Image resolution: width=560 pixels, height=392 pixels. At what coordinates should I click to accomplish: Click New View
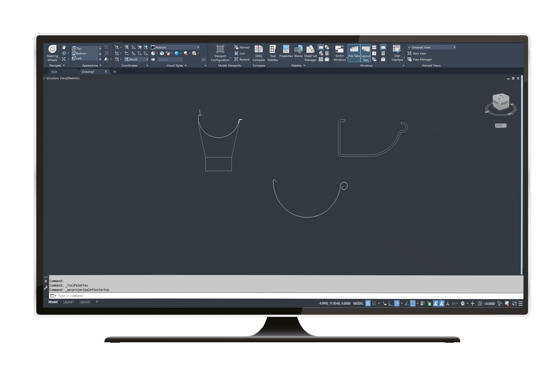click(x=419, y=54)
